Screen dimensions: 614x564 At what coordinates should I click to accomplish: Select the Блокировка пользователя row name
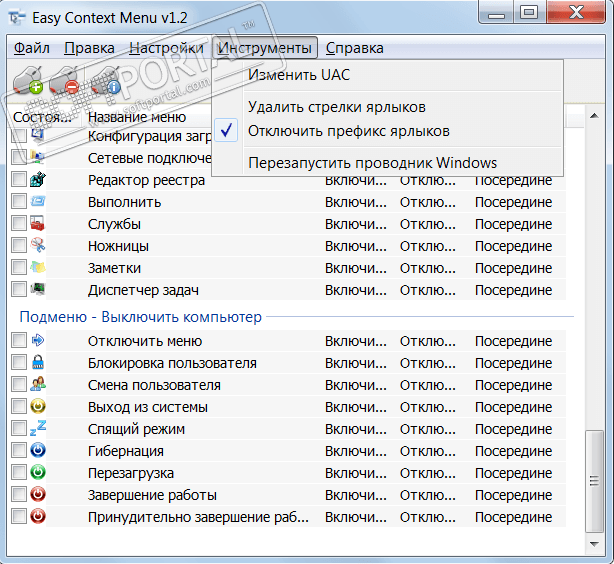pyautogui.click(x=172, y=363)
